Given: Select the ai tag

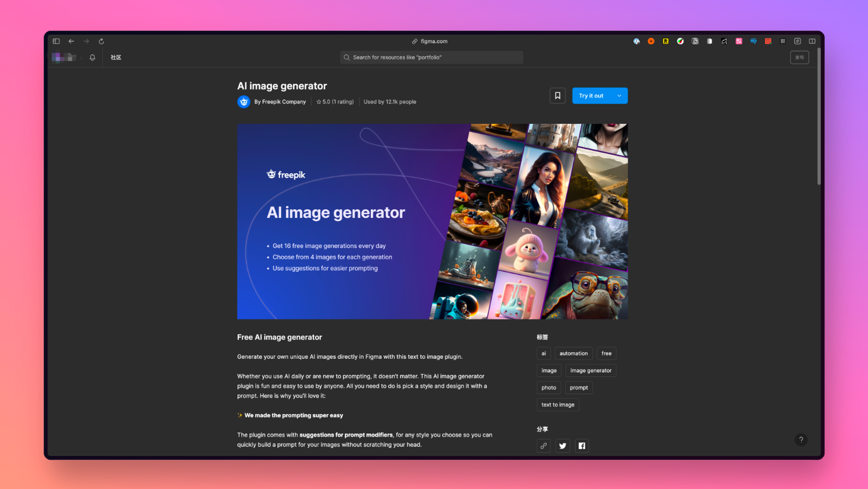Looking at the screenshot, I should pos(544,354).
